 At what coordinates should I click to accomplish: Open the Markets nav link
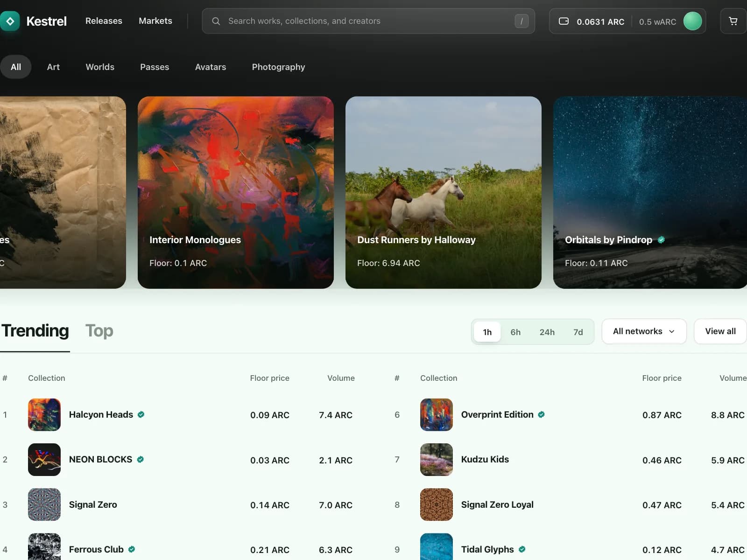(x=155, y=21)
